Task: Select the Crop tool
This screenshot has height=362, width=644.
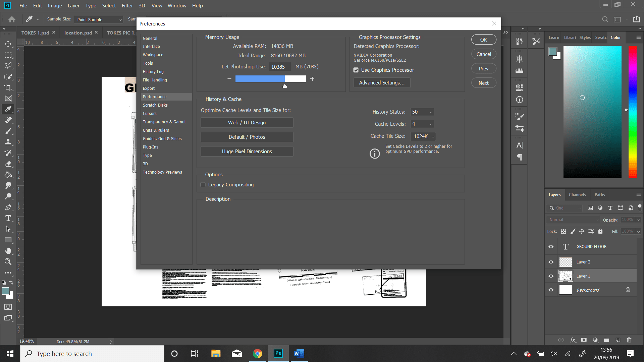Action: coord(8,87)
